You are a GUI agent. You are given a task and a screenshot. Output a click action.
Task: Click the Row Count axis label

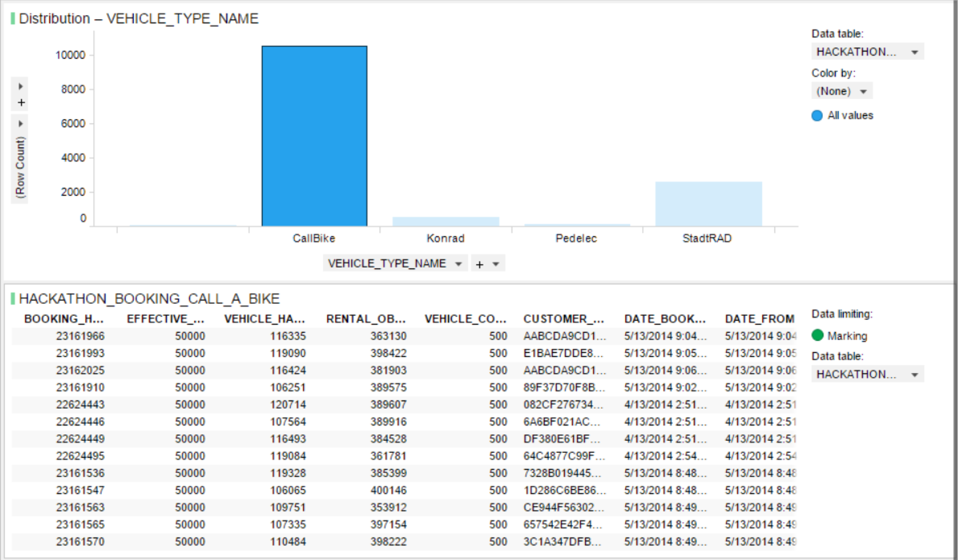pos(20,167)
